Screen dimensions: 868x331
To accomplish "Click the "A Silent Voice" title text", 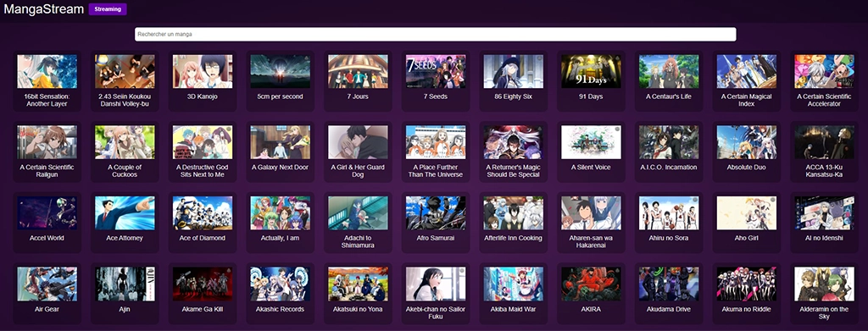I will pos(591,168).
